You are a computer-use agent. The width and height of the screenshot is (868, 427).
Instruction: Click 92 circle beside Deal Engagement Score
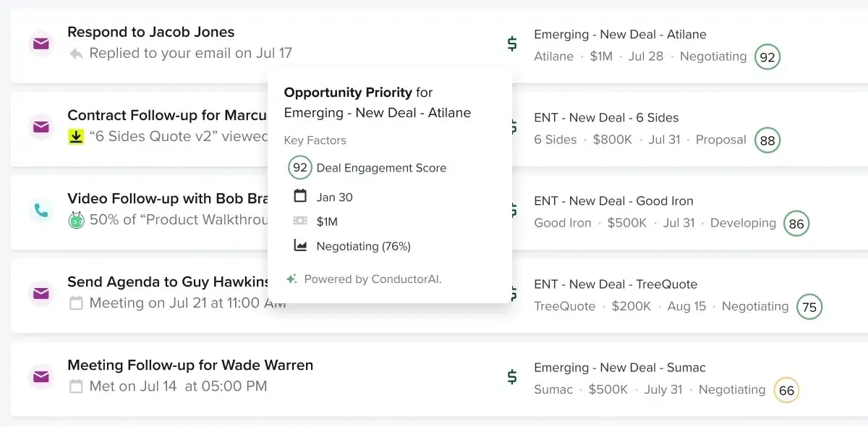[x=299, y=167]
